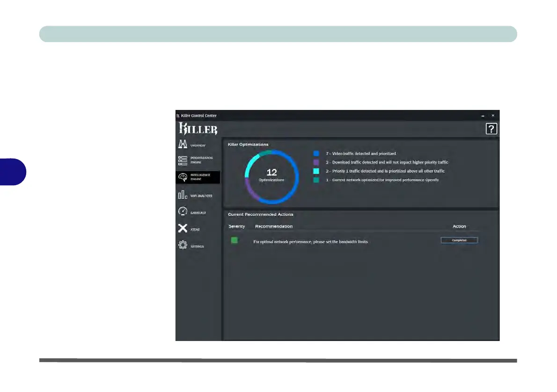Select Intelligence Engine menu label

pos(200,177)
